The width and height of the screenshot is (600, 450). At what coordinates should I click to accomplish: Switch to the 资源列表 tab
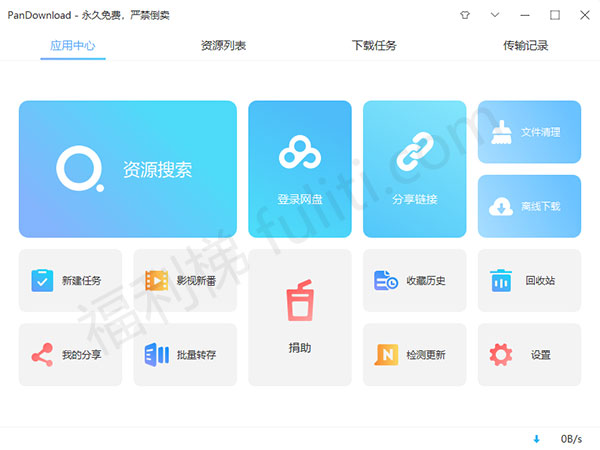223,46
